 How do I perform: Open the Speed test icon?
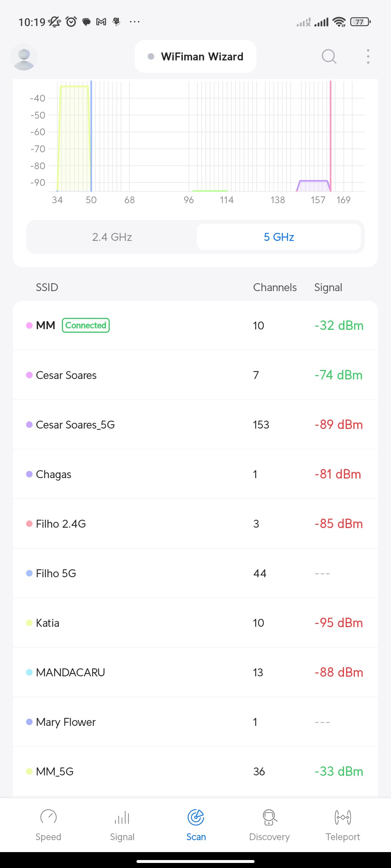(x=48, y=817)
